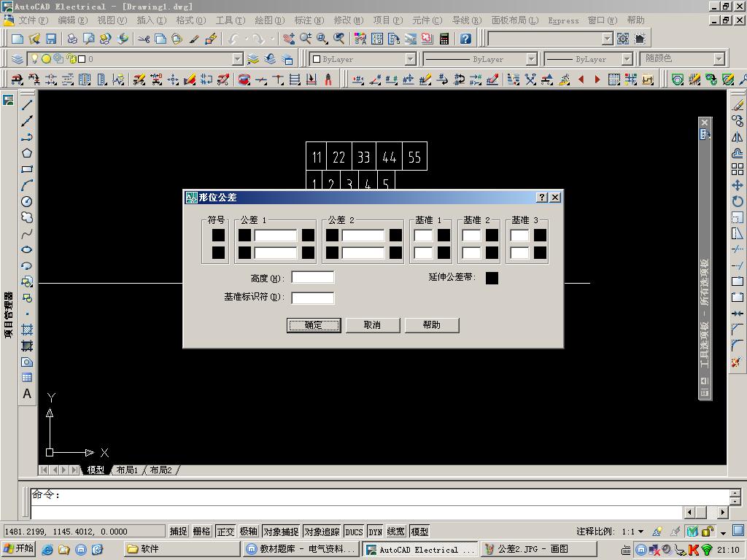Click the 高度(H) input field
747x560 pixels.
[312, 277]
